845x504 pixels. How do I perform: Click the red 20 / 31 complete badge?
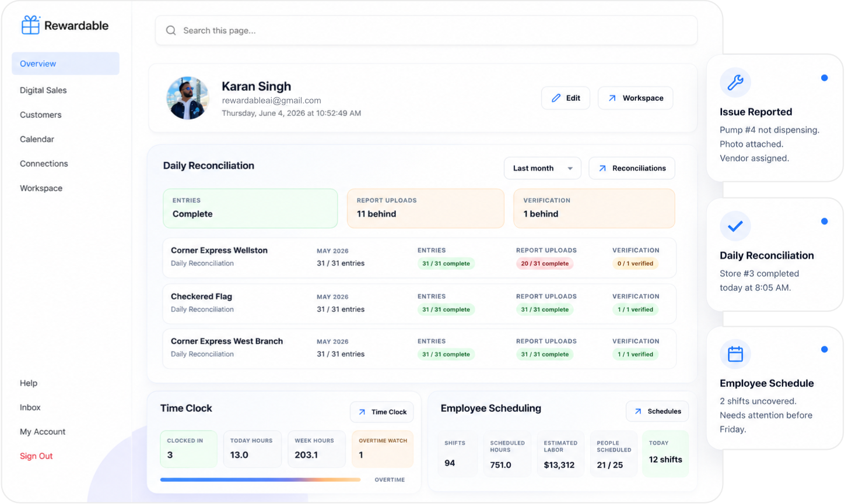pos(545,264)
